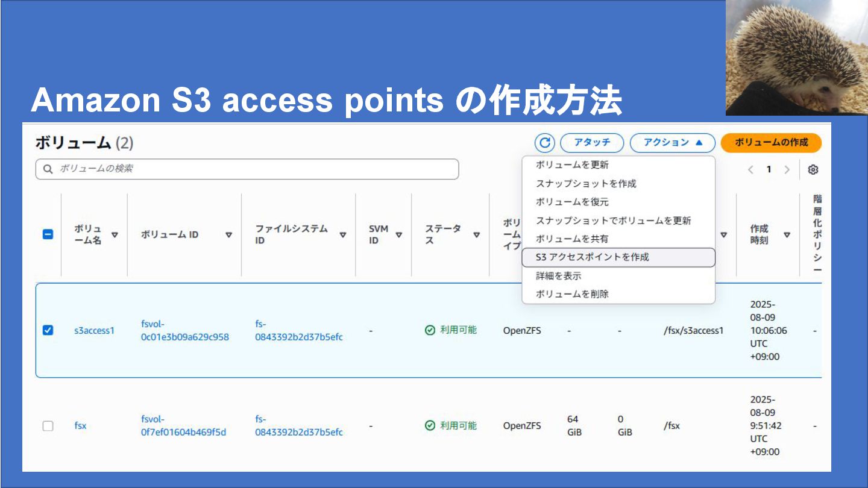Choose S3 アクセスポイントを作成 menu item
The image size is (868, 488).
click(618, 257)
